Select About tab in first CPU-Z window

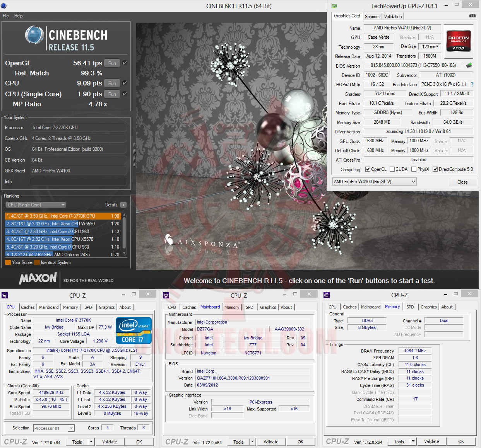tap(125, 307)
